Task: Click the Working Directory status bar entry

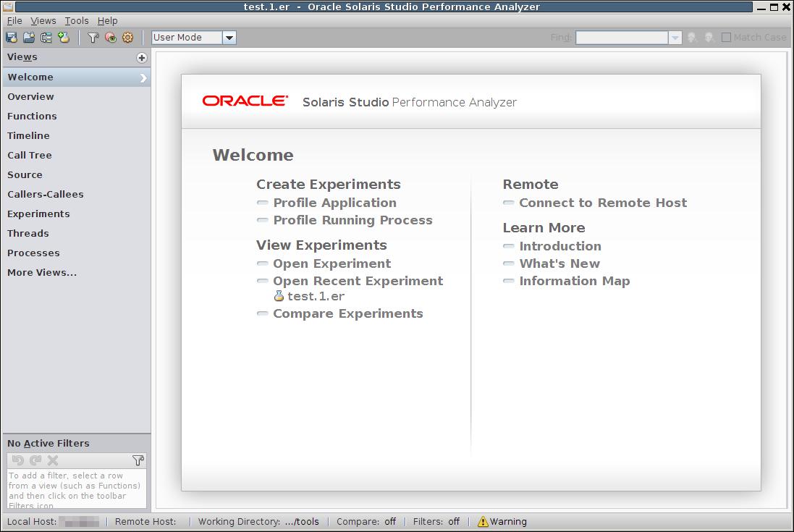Action: [258, 521]
